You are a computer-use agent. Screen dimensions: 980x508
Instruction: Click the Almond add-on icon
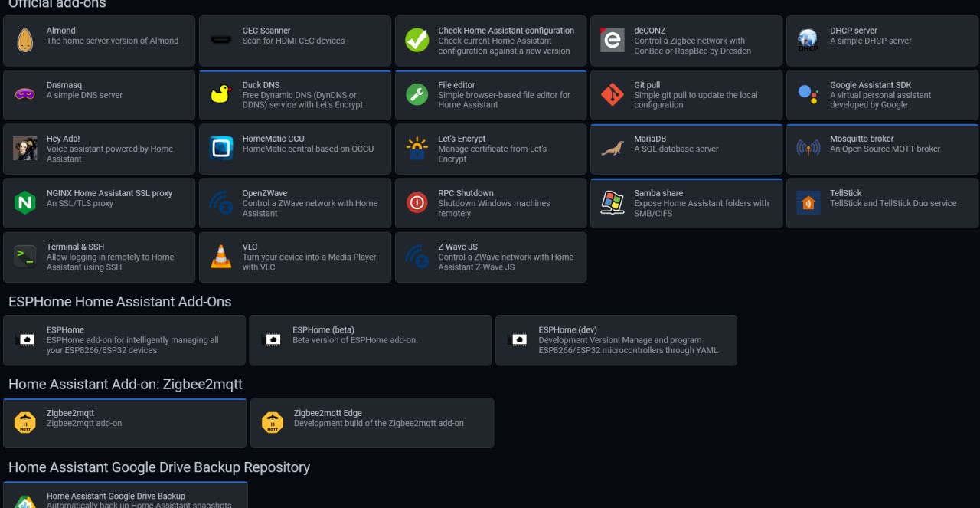[x=25, y=40]
